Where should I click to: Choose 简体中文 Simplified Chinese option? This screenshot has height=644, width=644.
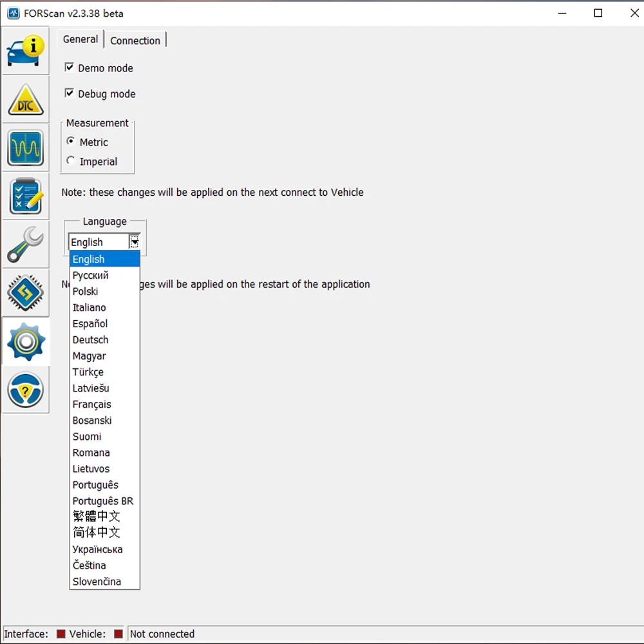[x=105, y=533]
